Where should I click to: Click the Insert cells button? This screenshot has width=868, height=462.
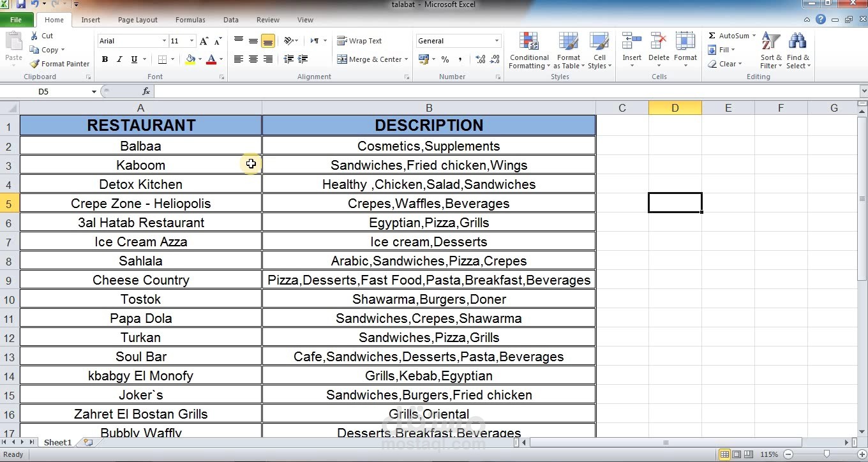tap(632, 50)
